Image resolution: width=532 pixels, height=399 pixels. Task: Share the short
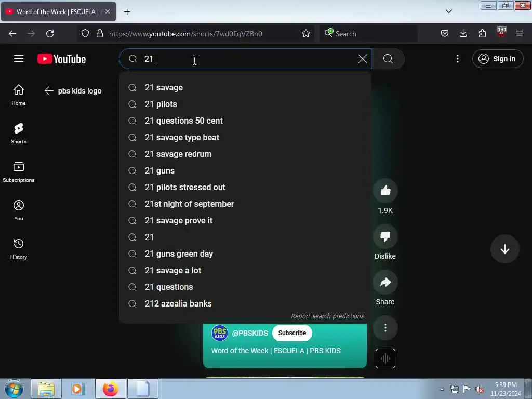(x=385, y=282)
